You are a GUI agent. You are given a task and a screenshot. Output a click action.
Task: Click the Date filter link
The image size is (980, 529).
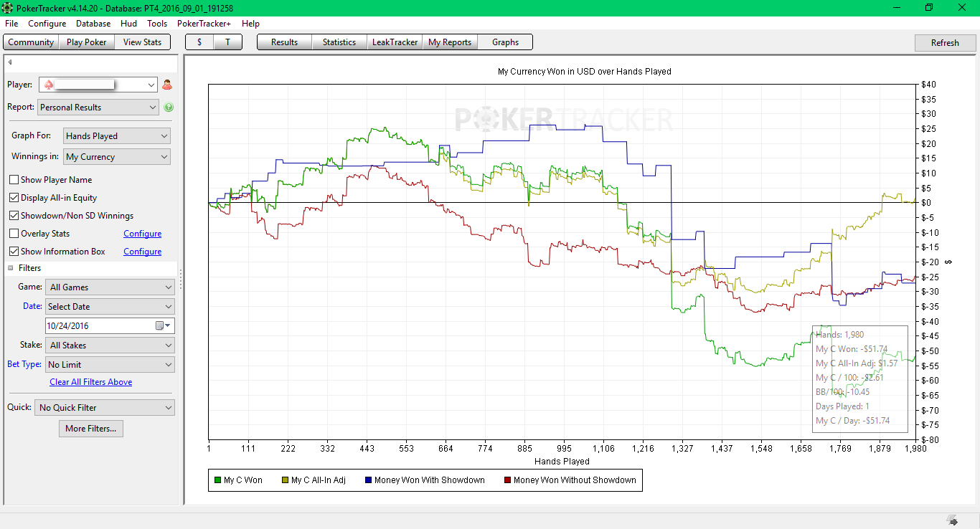[x=32, y=307]
